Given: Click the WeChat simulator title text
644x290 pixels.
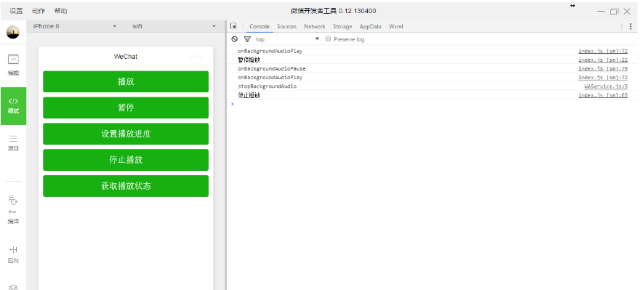Looking at the screenshot, I should (x=126, y=57).
